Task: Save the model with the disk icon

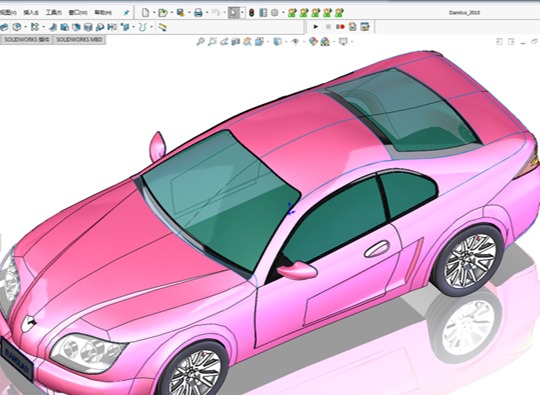Action: (180, 13)
